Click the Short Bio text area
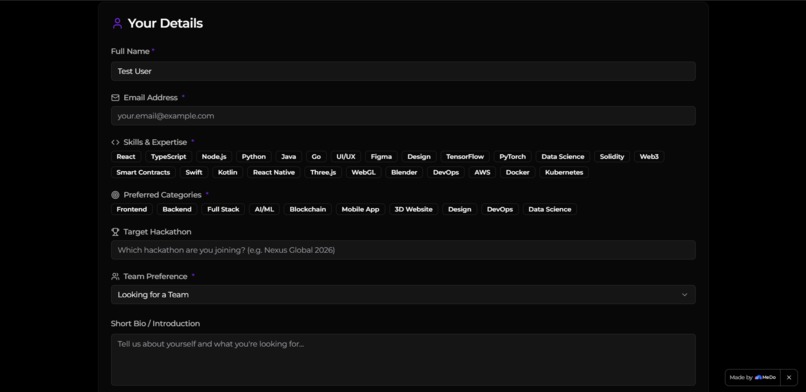This screenshot has height=392, width=806. pos(403,360)
